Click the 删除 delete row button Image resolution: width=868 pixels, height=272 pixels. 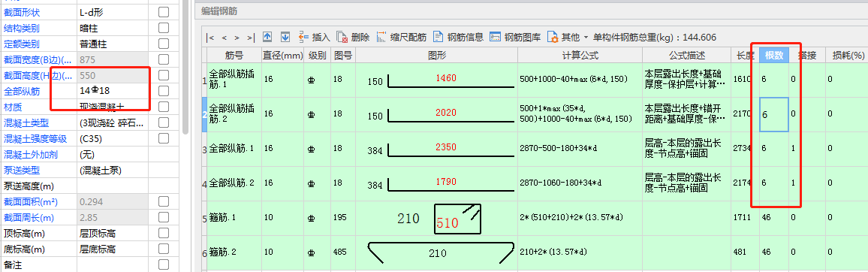coord(353,37)
